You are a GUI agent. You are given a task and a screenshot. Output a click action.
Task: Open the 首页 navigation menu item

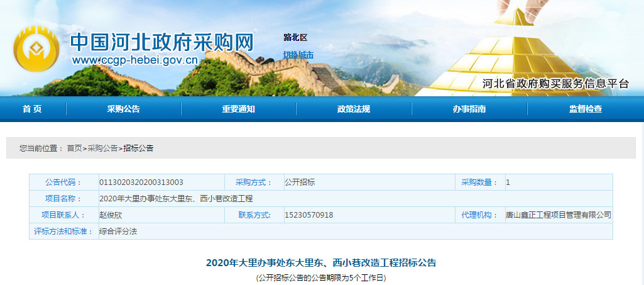(x=32, y=109)
